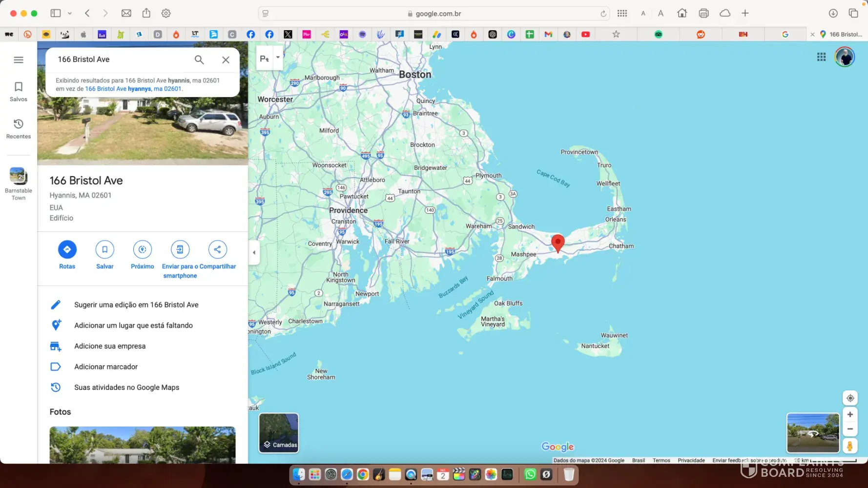Center map on your location
Image resolution: width=868 pixels, height=488 pixels.
pos(850,398)
